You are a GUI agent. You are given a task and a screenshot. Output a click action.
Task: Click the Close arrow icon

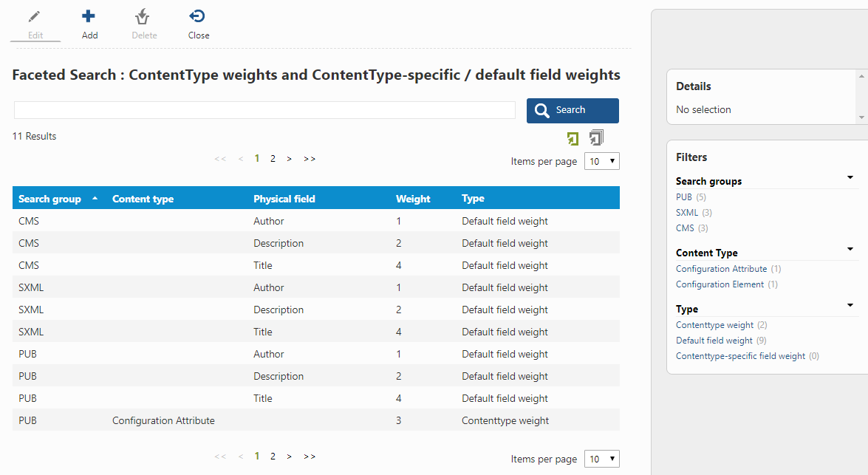click(197, 16)
